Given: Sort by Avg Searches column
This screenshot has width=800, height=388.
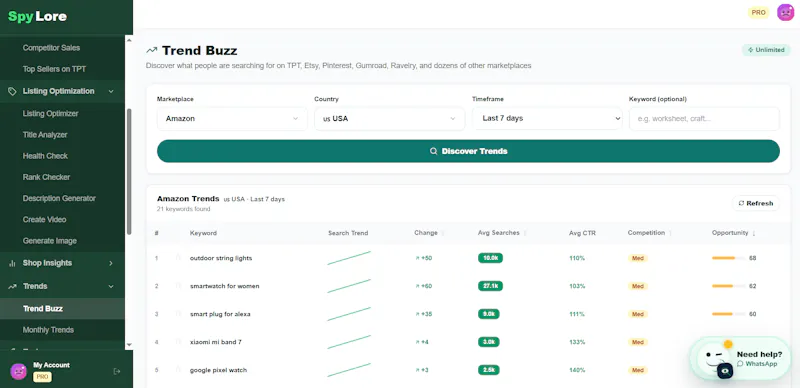Looking at the screenshot, I should [502, 233].
